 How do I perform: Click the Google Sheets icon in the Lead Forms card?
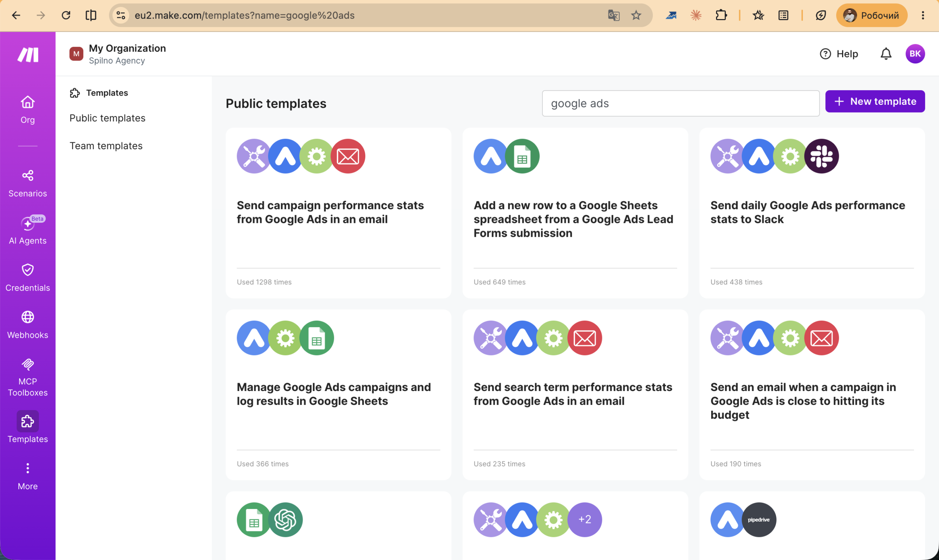522,156
